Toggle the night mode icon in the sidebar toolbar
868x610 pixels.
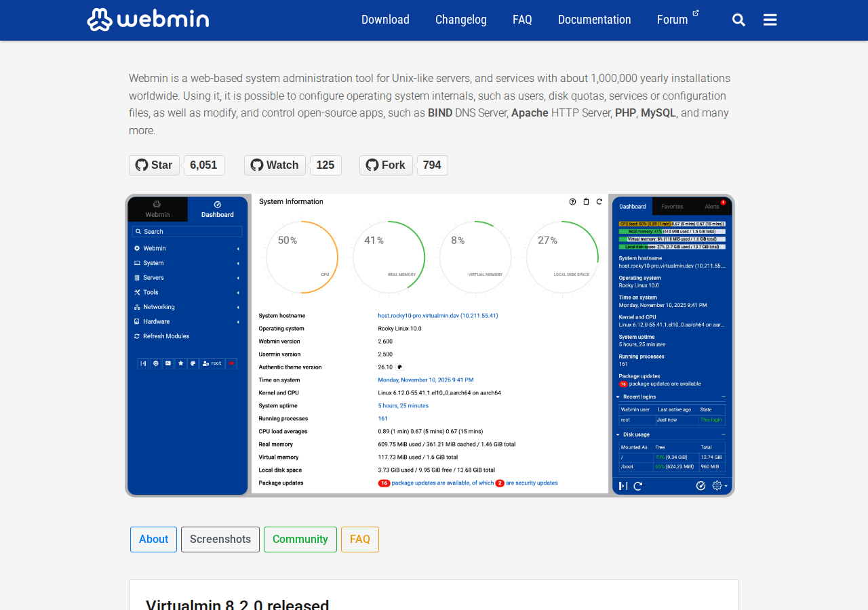pos(156,363)
